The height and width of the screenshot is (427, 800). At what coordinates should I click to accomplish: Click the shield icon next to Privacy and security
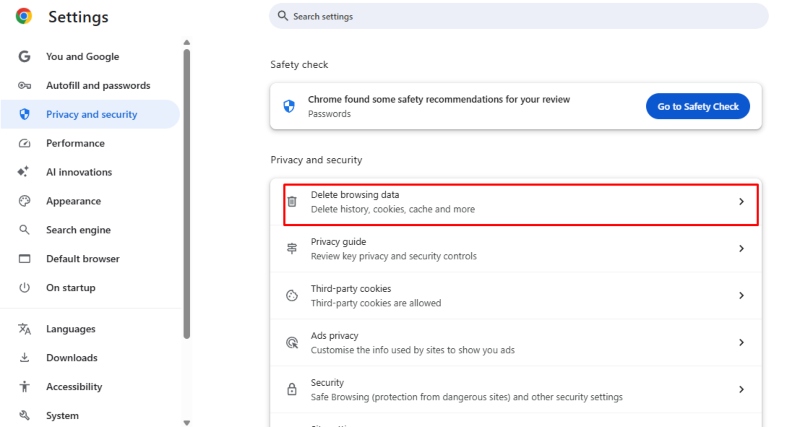pos(24,114)
